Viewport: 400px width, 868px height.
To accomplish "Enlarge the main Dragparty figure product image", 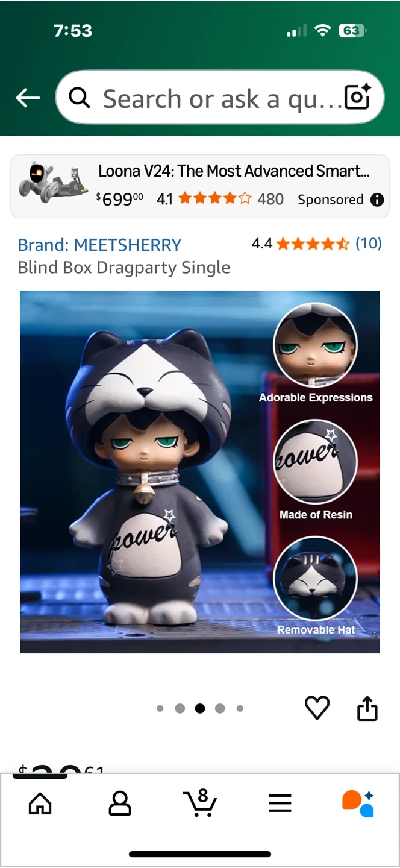I will coord(200,472).
